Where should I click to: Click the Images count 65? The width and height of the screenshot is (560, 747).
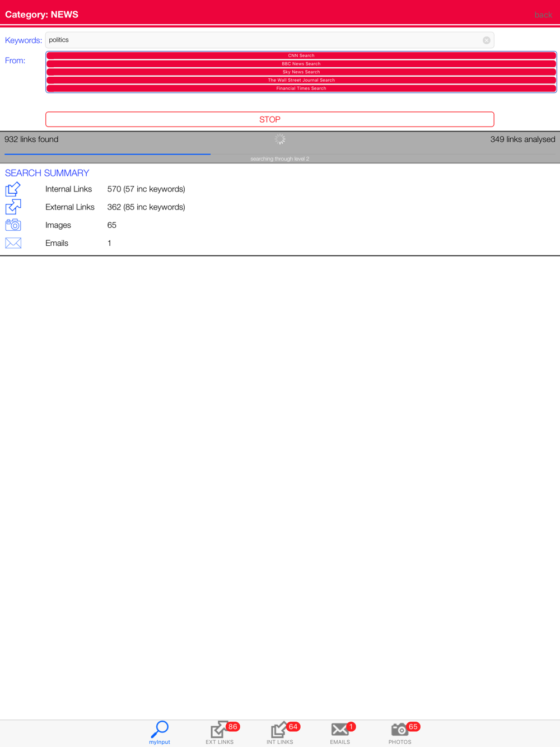click(x=112, y=225)
